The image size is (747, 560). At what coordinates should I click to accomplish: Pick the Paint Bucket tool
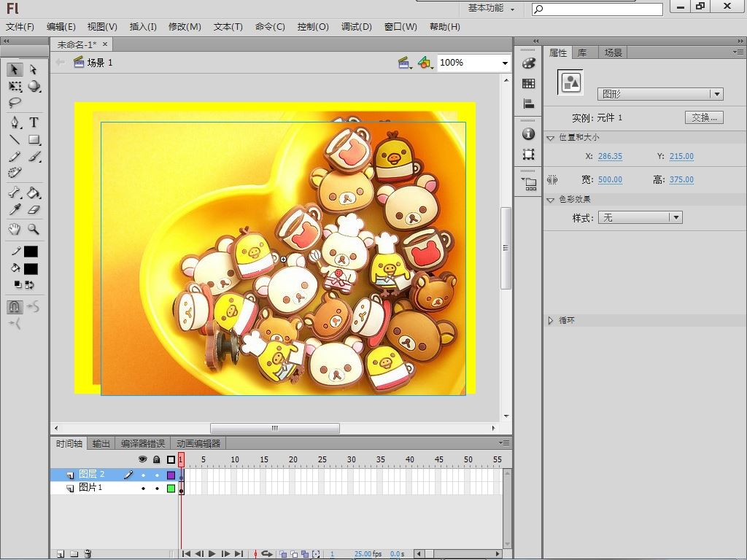click(x=34, y=193)
